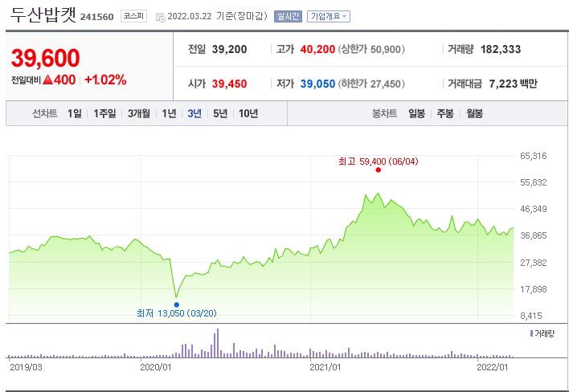Click the 최저 13,050 (03/20) label

(x=176, y=313)
